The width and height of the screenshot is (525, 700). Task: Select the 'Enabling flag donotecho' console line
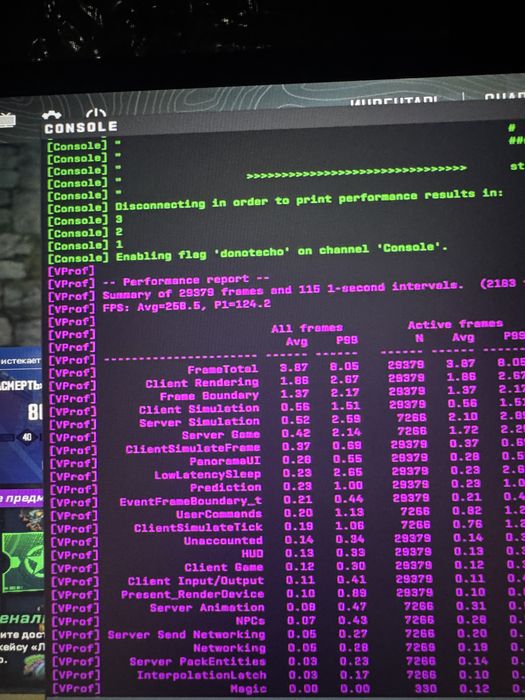click(281, 252)
